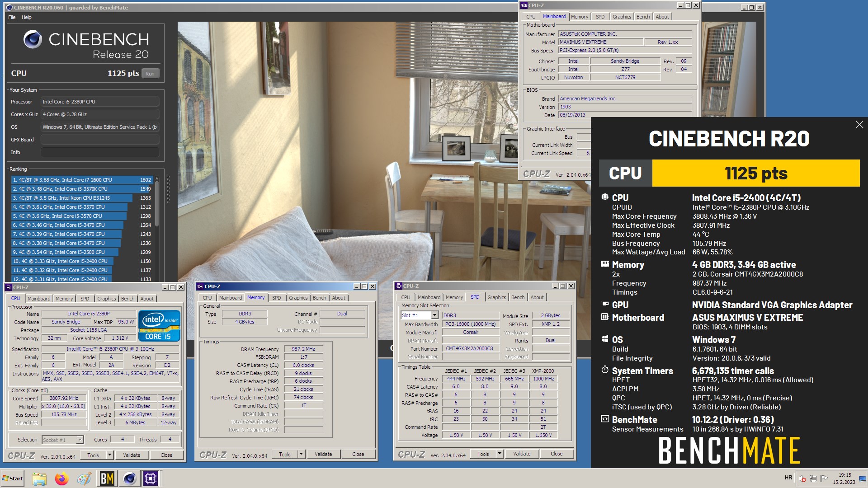Viewport: 868px width, 488px height.
Task: Switch to Cinebench via its taskbar icon
Action: pyautogui.click(x=129, y=479)
